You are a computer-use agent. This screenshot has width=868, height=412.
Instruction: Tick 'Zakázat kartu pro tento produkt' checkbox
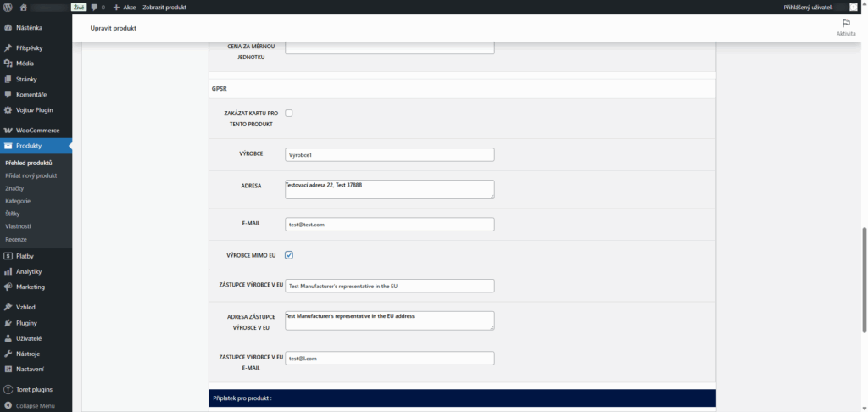[x=289, y=114]
